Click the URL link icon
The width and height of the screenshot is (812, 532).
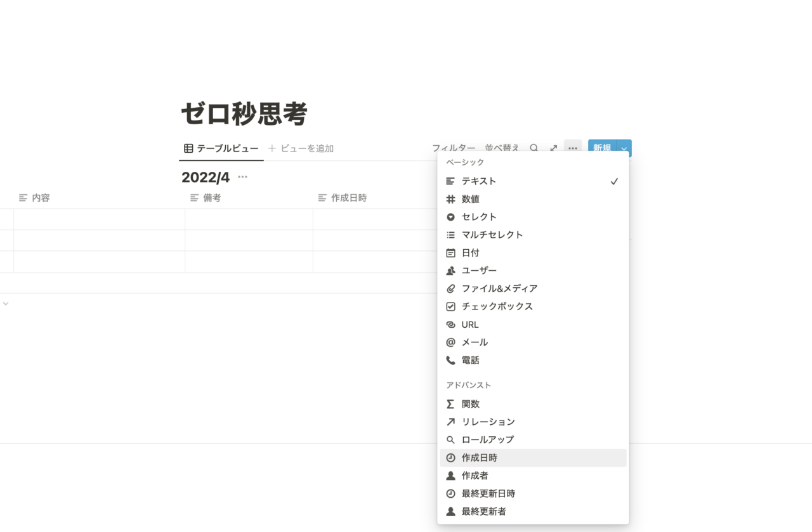(450, 325)
